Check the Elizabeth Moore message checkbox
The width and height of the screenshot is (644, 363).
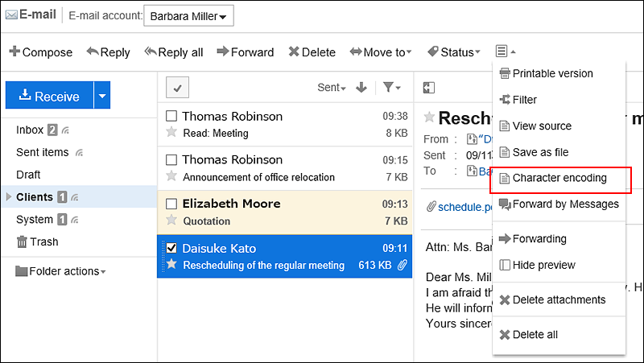[171, 204]
